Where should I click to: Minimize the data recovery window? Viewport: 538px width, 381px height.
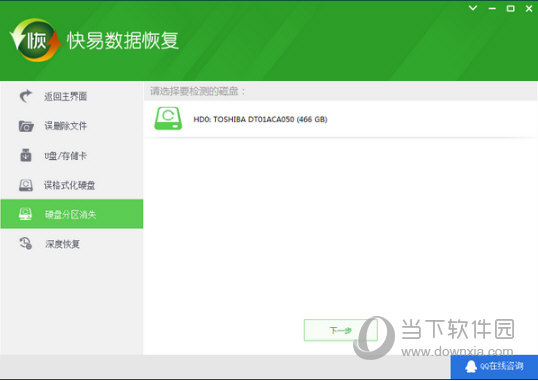pyautogui.click(x=492, y=9)
